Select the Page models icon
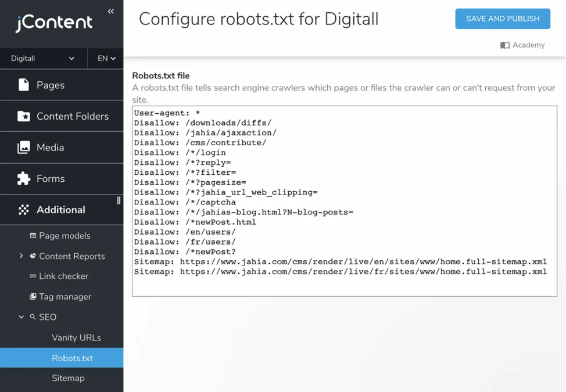 [x=34, y=235]
